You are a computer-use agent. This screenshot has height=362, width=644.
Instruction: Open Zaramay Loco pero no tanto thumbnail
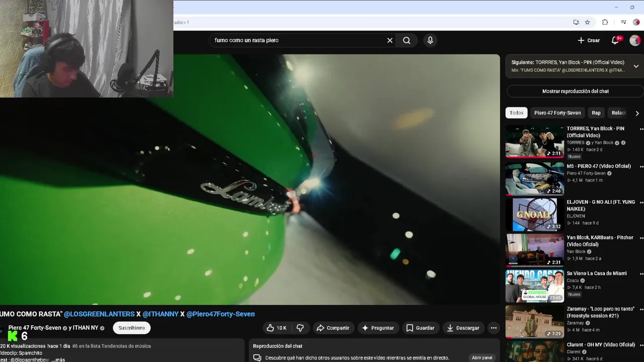coord(535,322)
